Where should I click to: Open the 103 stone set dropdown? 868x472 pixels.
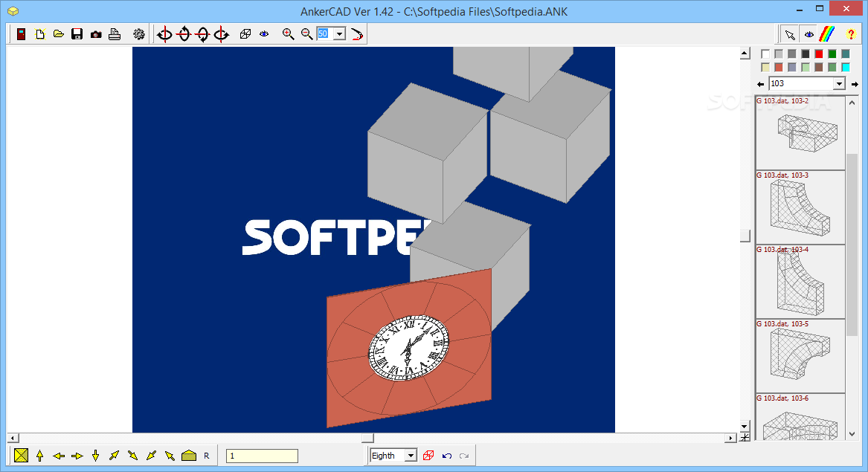click(839, 83)
